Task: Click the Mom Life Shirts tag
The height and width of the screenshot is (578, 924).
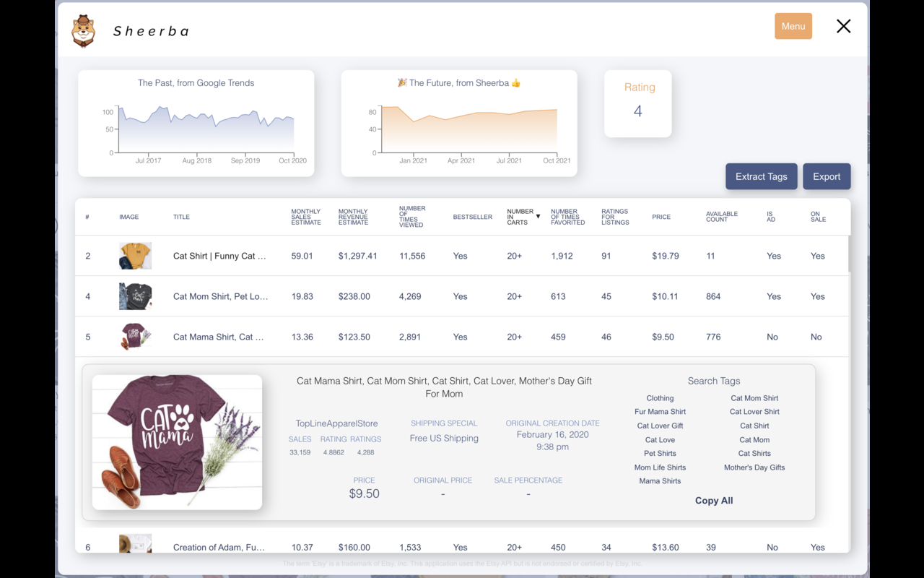Action: point(660,467)
